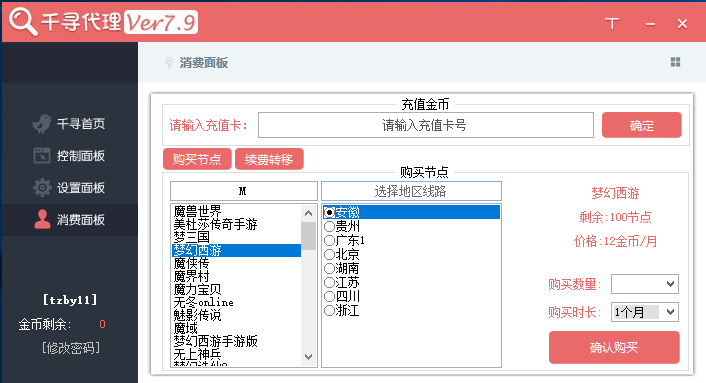Switch to 续费转移 tab
This screenshot has width=706, height=383.
pos(269,159)
